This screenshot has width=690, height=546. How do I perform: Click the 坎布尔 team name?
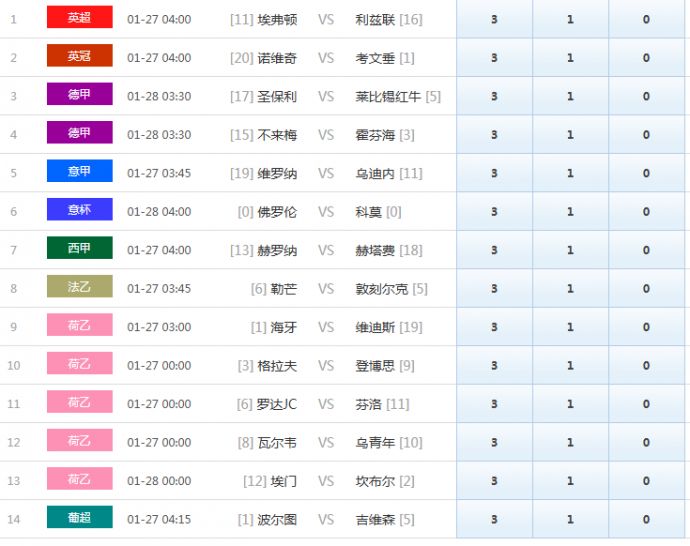(x=375, y=481)
